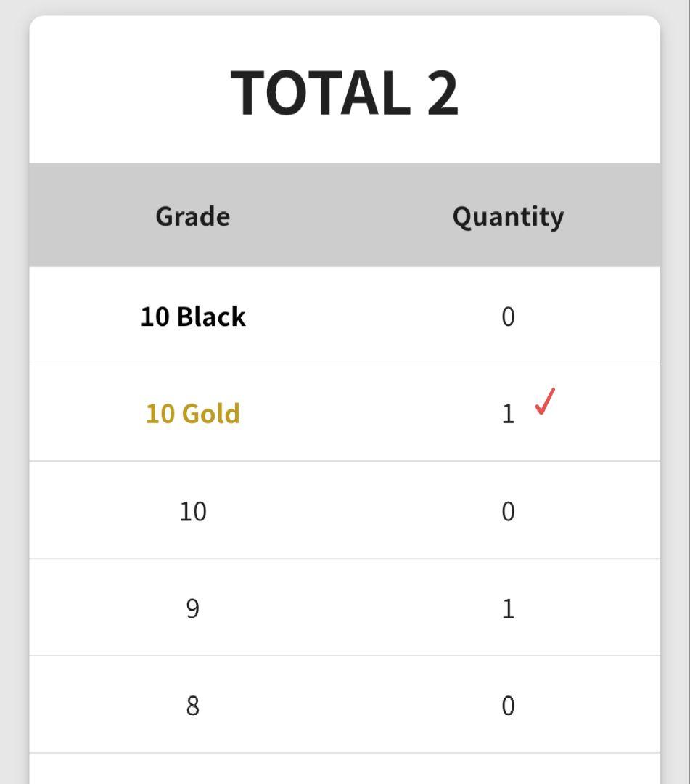Click the partially visible row below grade 8
Screen dimensions: 690x784
pyautogui.click(x=345, y=769)
